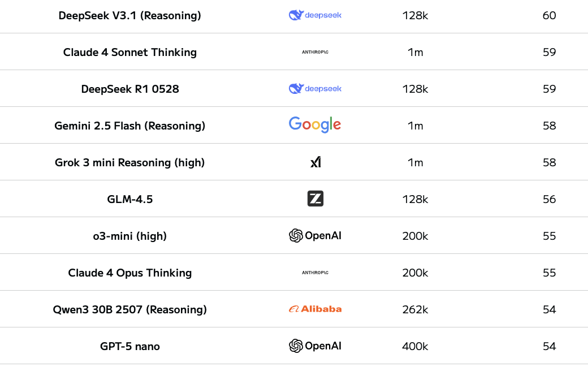The height and width of the screenshot is (371, 588).
Task: Select the Claude 4 Sonnet Thinking model name
Action: pos(130,53)
